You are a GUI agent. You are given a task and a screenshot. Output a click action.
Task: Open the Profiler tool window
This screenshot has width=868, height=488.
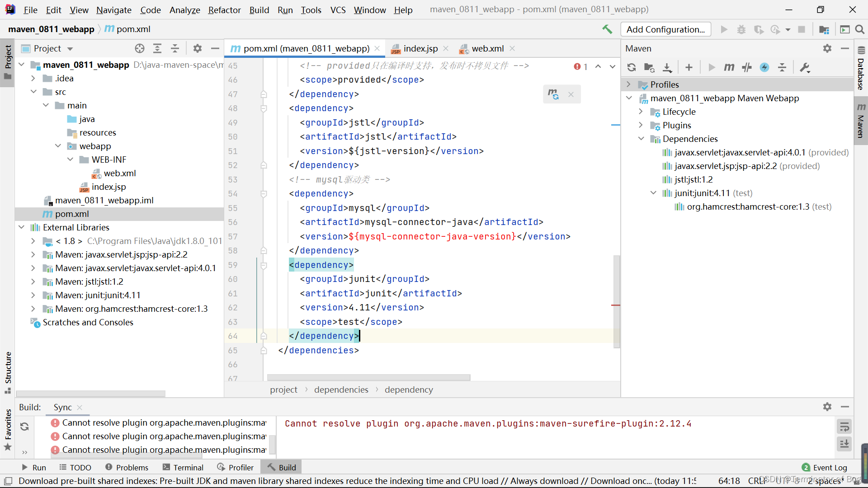pyautogui.click(x=235, y=467)
